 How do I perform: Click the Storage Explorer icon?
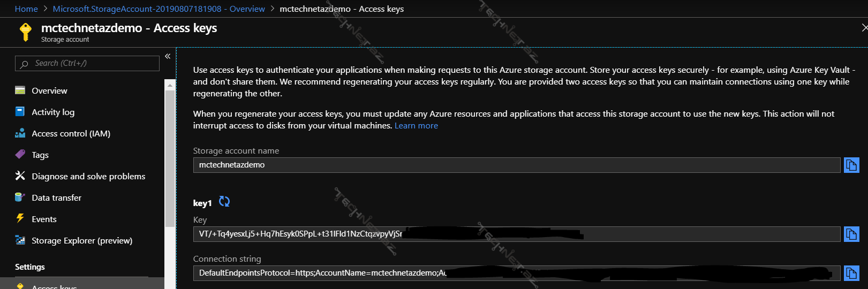[x=20, y=240]
